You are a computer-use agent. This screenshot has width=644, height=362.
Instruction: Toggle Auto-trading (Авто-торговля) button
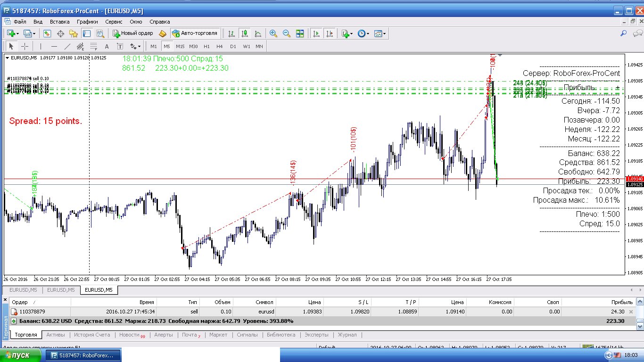[x=195, y=33]
